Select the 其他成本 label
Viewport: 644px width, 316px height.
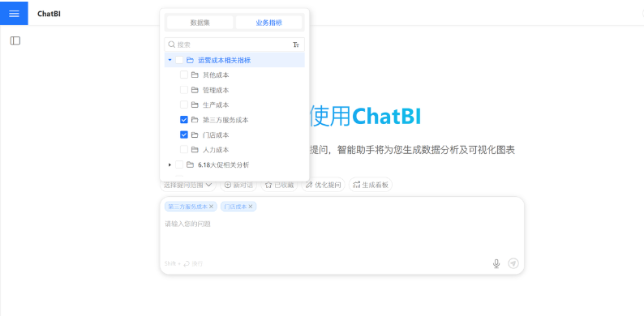click(x=216, y=75)
